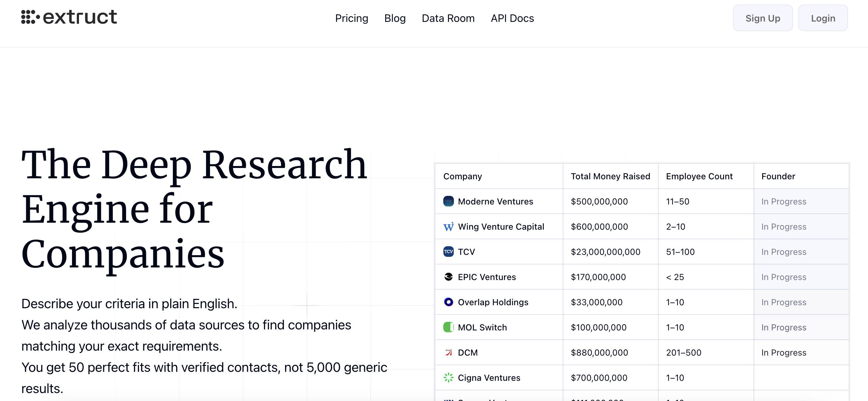Screen dimensions: 868x401
Task: Click the red DCM logo icon
Action: (448, 353)
